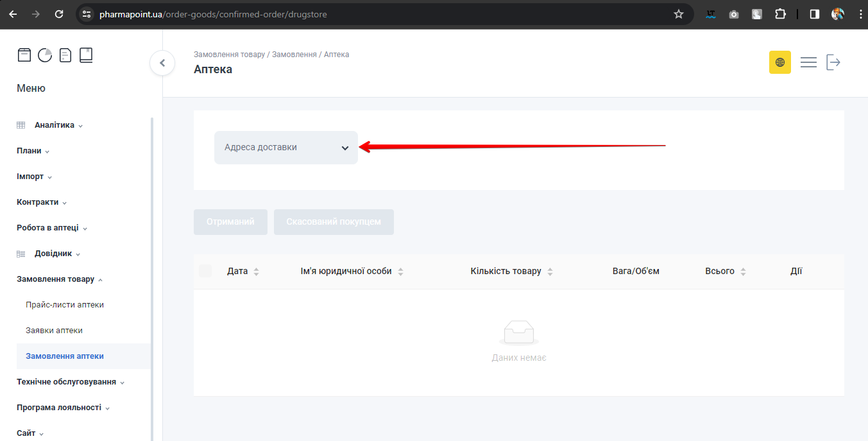Tick the select-all checkbox in table header
This screenshot has width=868, height=441.
tap(205, 271)
